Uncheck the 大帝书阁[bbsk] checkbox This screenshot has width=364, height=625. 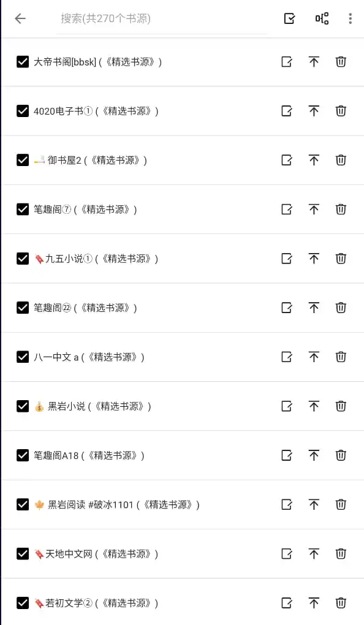23,62
